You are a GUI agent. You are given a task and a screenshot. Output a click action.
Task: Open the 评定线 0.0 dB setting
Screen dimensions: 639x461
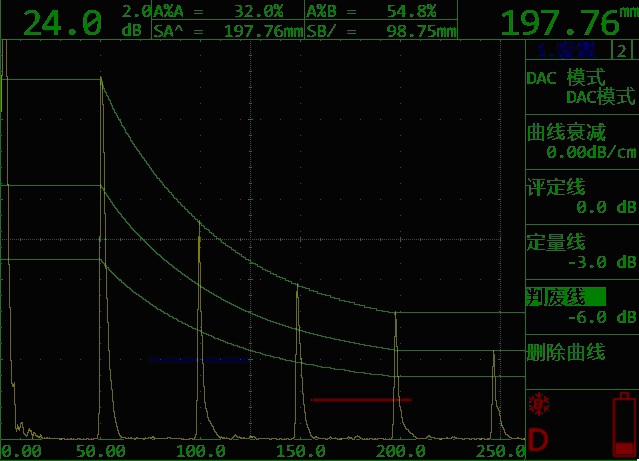tap(581, 197)
